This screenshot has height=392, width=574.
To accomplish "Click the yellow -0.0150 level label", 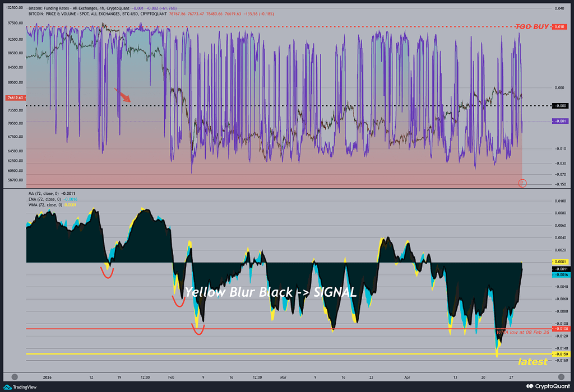I will pos(561,354).
